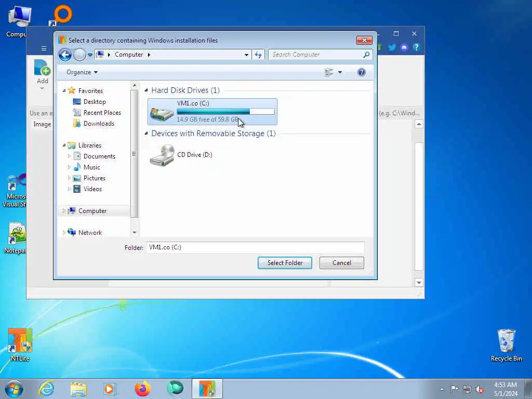Launch Firefox from taskbar
Screen dimensions: 532x399
(x=142, y=389)
